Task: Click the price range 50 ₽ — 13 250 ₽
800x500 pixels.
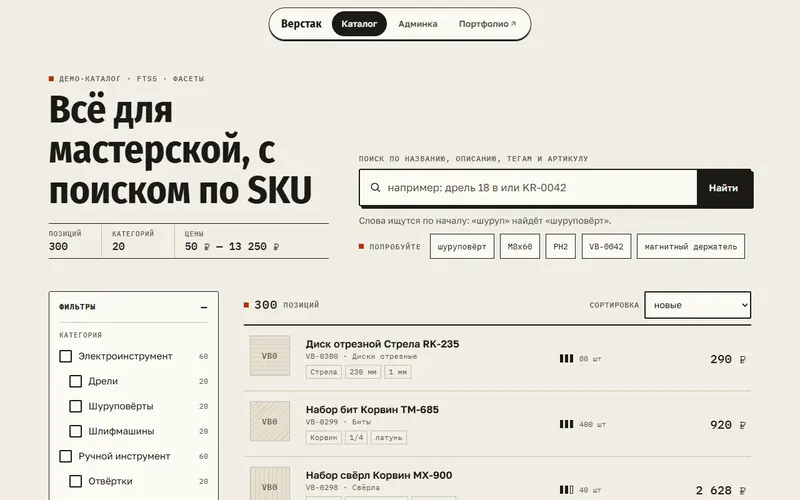Action: click(x=232, y=246)
